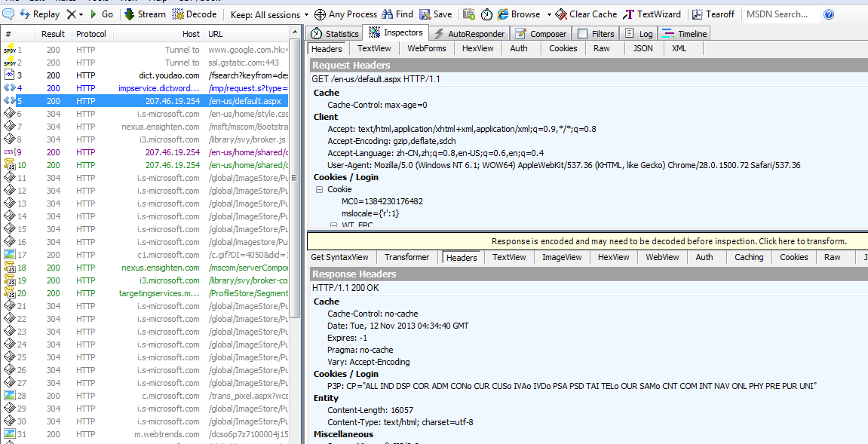Open the Keep: All sessions dropdown
Viewport: 868px width, 444px height.
tap(269, 14)
